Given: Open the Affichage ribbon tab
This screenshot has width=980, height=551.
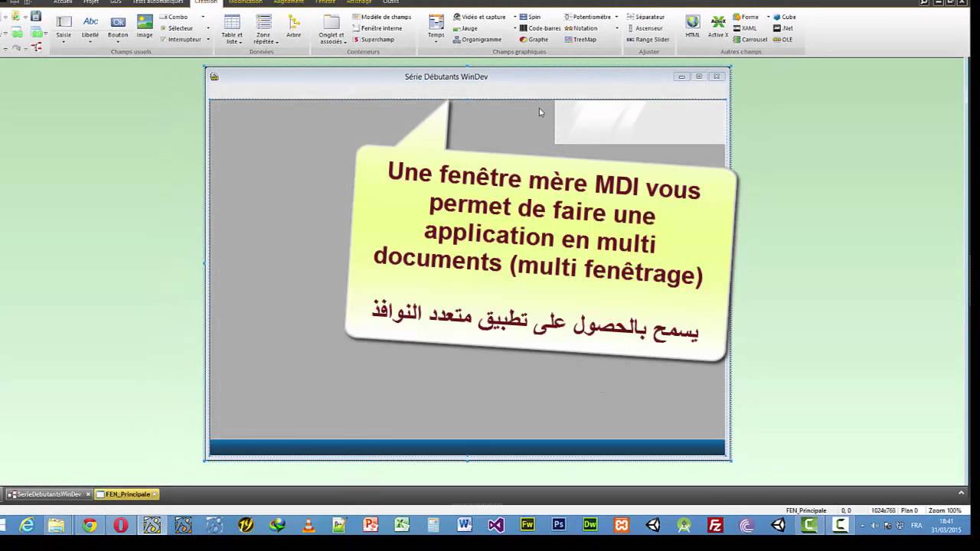Looking at the screenshot, I should tap(359, 2).
